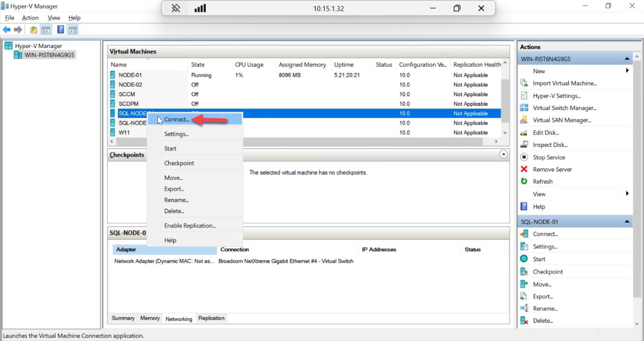The image size is (644, 341).
Task: Open Virtual Switch Manager action
Action: pyautogui.click(x=565, y=108)
